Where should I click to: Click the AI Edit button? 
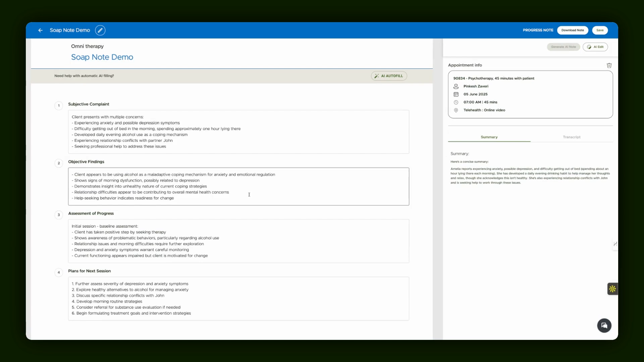tap(595, 47)
